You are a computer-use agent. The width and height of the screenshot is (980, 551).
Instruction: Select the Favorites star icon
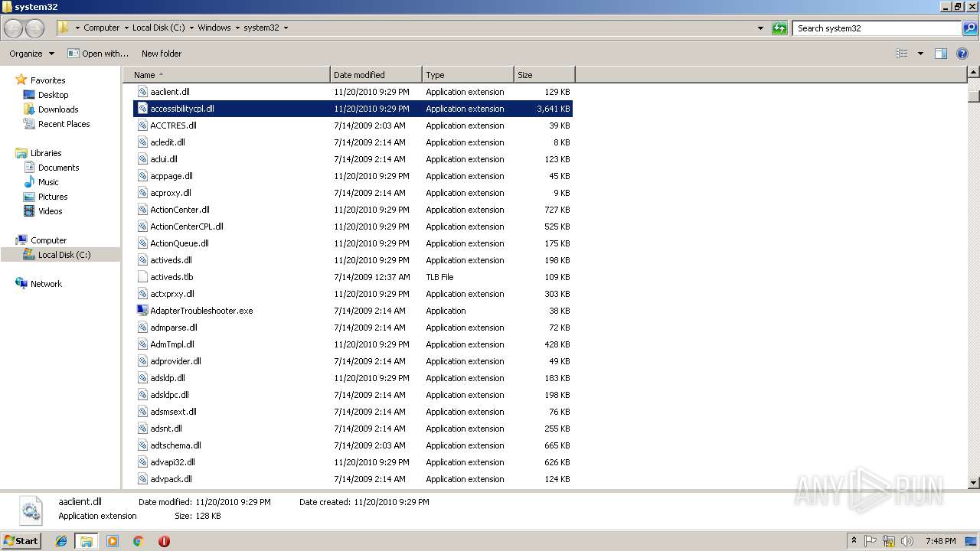pyautogui.click(x=21, y=80)
